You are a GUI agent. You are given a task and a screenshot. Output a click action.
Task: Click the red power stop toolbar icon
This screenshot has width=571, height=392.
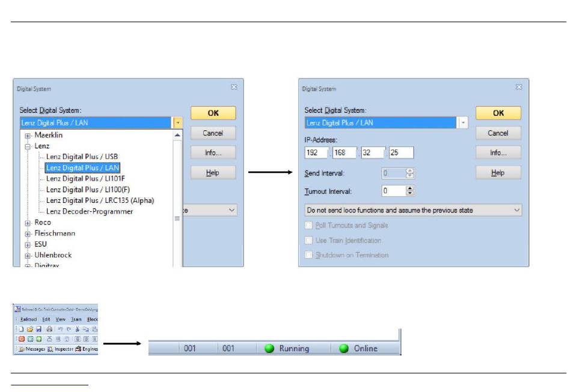(x=22, y=339)
